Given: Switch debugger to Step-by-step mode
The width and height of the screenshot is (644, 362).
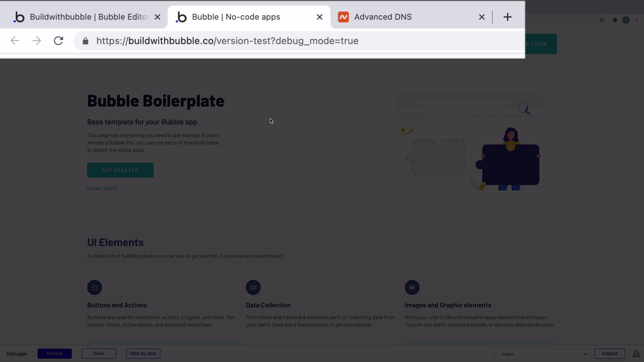Looking at the screenshot, I should pyautogui.click(x=143, y=353).
